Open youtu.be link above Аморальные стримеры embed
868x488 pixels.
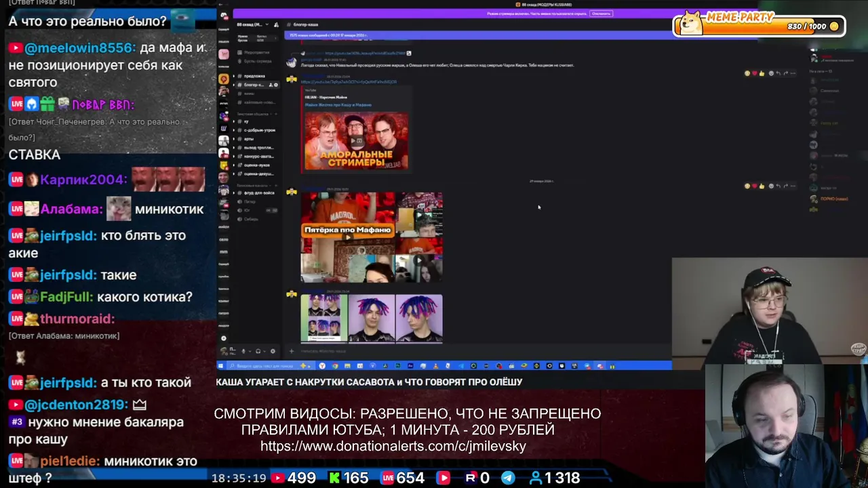(x=349, y=82)
